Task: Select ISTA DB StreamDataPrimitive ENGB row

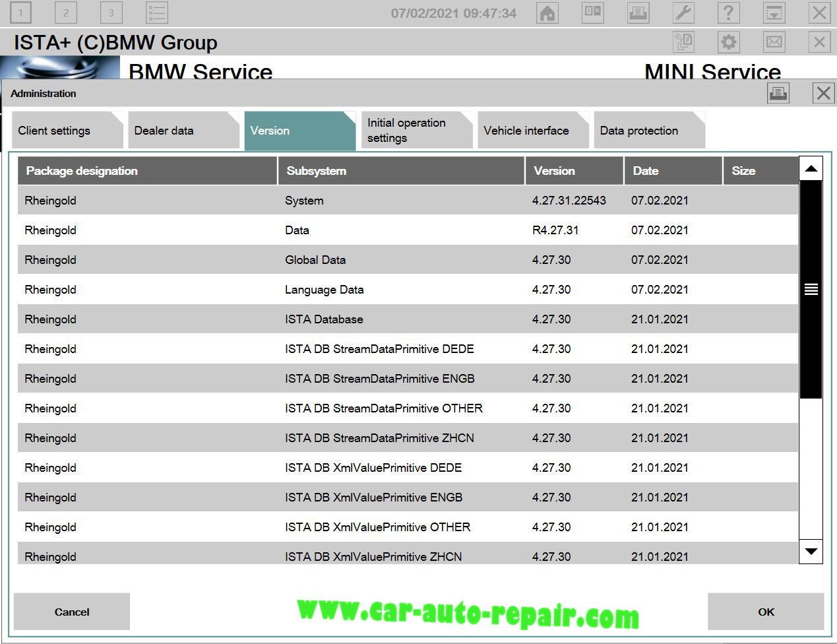Action: (408, 379)
